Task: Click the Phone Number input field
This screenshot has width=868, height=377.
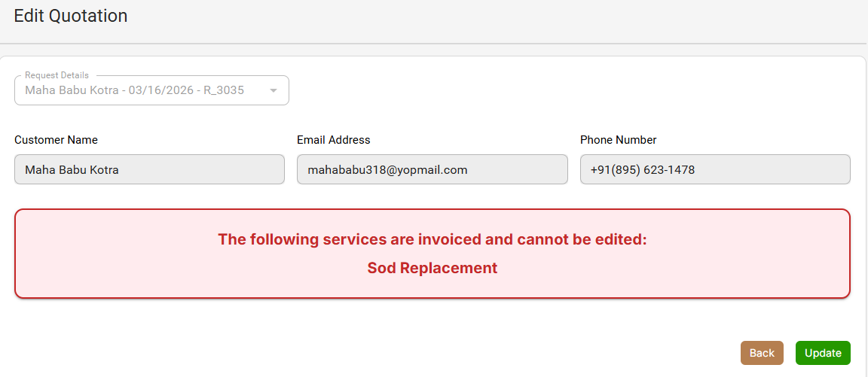Action: (714, 169)
